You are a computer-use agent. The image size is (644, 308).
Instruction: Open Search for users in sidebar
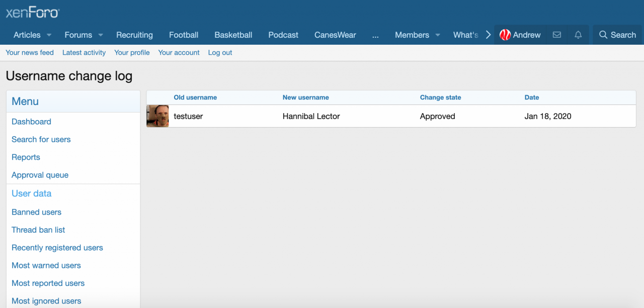[41, 139]
